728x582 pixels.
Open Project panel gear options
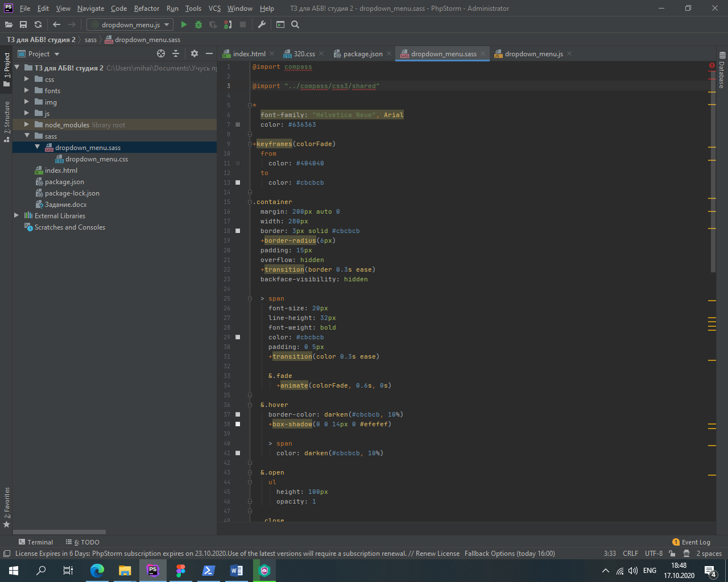(x=195, y=53)
